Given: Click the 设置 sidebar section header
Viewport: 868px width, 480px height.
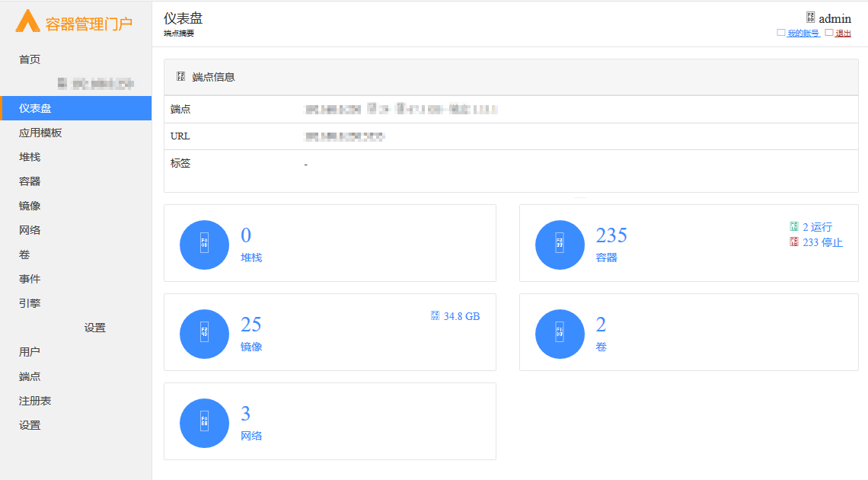Looking at the screenshot, I should tap(94, 328).
